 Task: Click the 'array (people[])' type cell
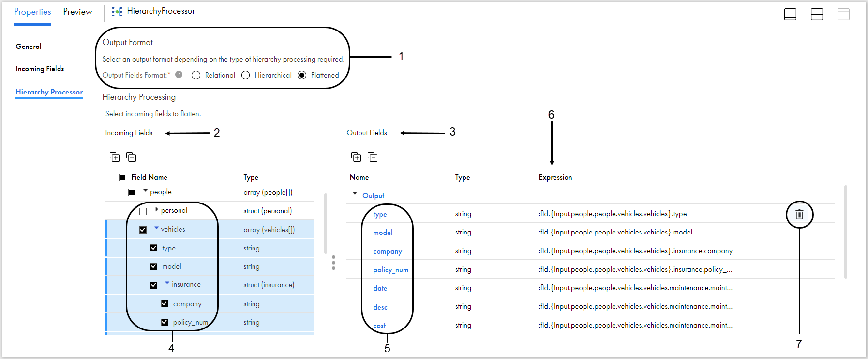point(268,192)
